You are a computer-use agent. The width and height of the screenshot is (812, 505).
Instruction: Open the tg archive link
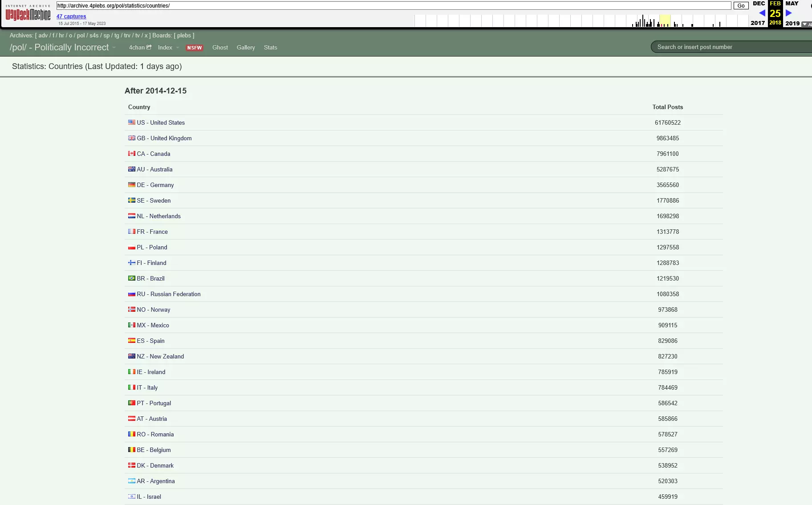(x=117, y=35)
